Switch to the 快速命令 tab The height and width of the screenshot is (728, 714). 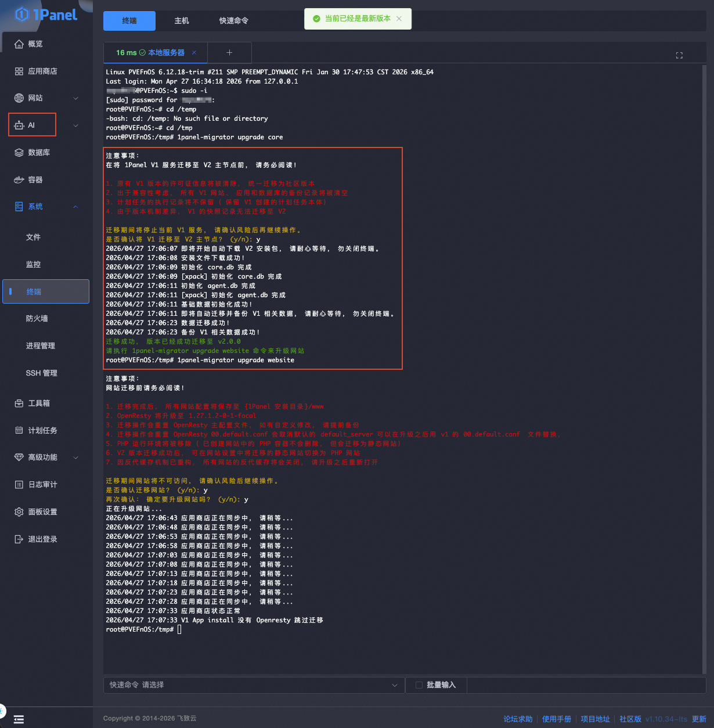click(234, 21)
